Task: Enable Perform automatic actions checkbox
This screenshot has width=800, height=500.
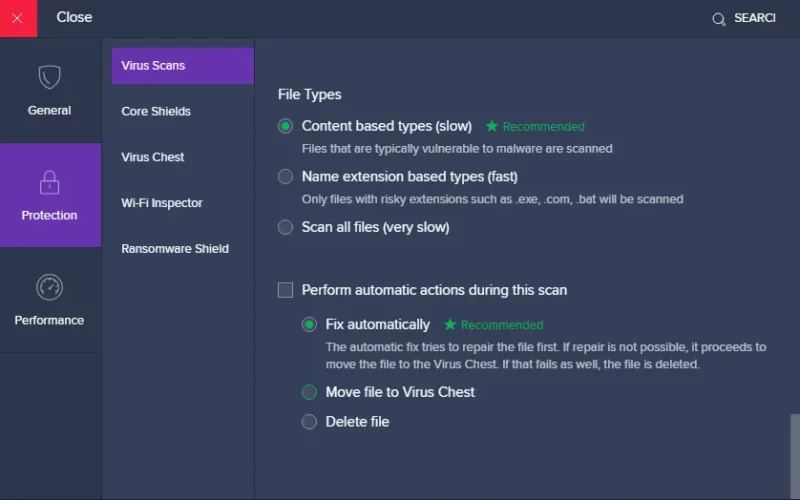Action: 285,290
